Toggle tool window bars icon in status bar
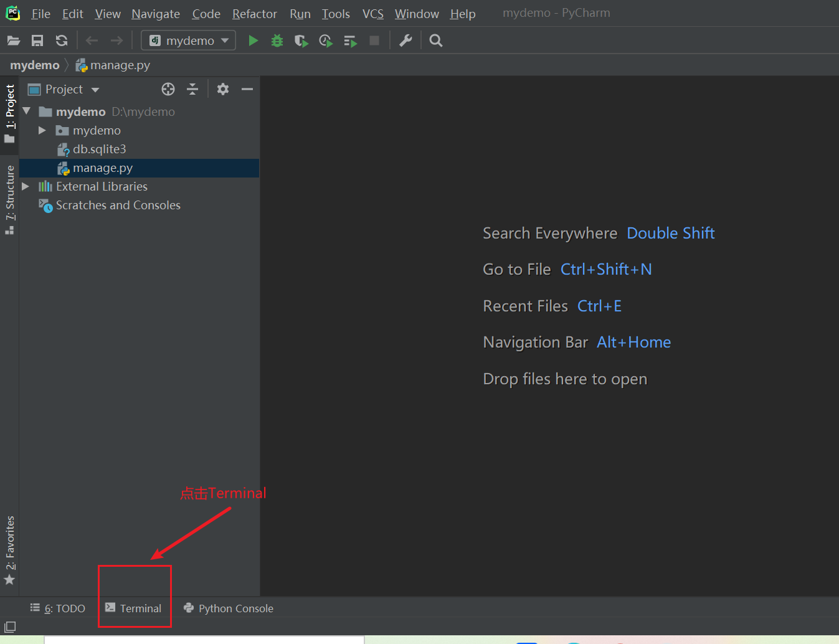839x644 pixels. point(10,627)
